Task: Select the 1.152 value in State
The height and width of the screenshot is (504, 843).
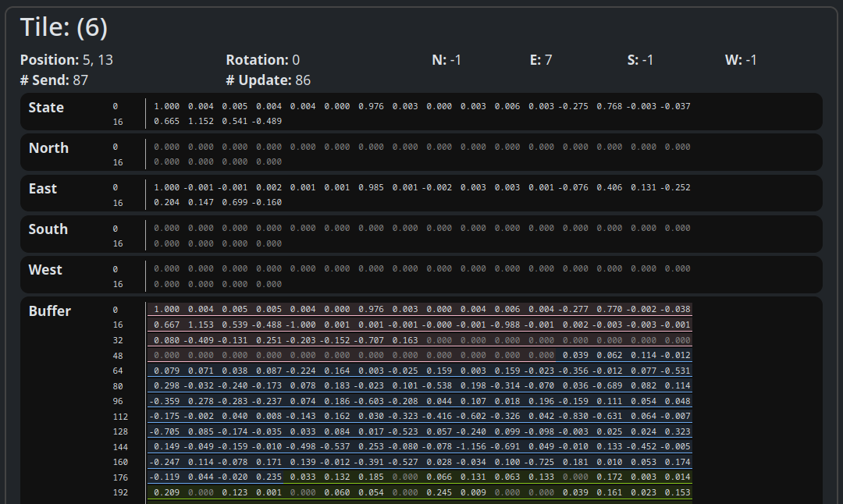Action: [x=201, y=122]
